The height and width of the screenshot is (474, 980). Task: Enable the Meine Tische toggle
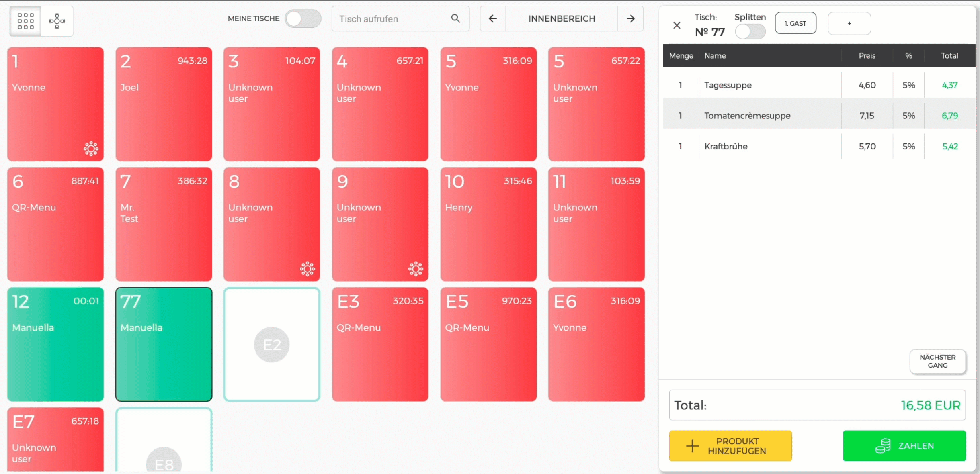pyautogui.click(x=302, y=18)
